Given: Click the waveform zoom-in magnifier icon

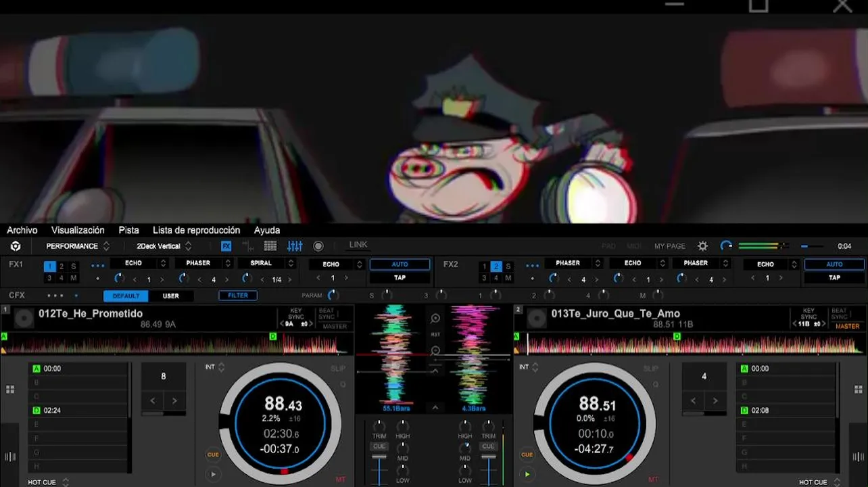Looking at the screenshot, I should (435, 319).
